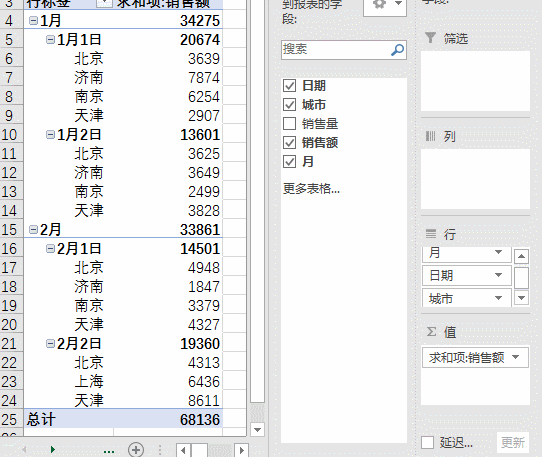This screenshot has width=542, height=457.
Task: Collapse the 1月1日 date group
Action: point(50,40)
